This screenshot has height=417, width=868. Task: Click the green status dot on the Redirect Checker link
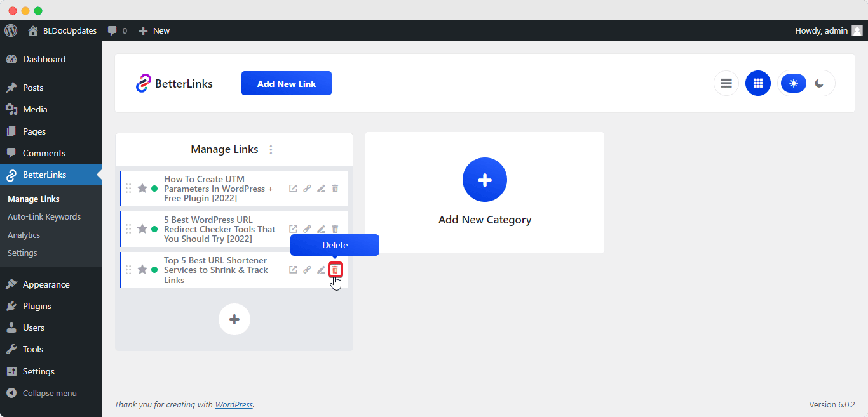pos(153,229)
